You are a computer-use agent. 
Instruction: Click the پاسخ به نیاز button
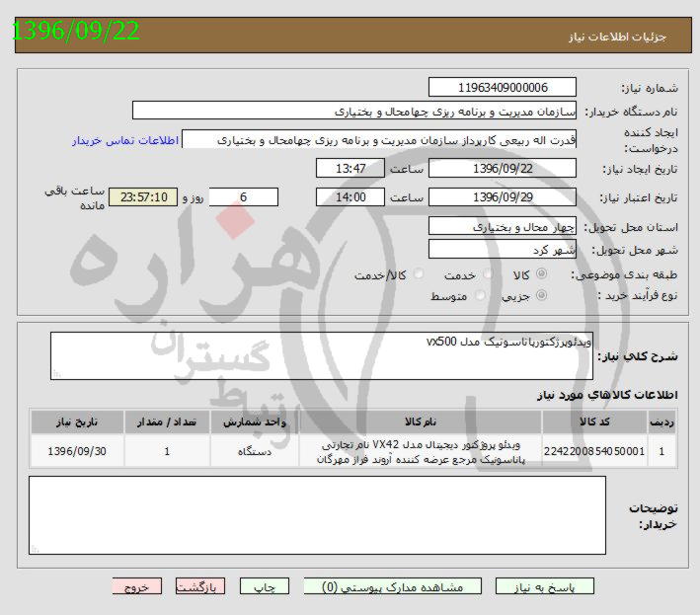(544, 586)
